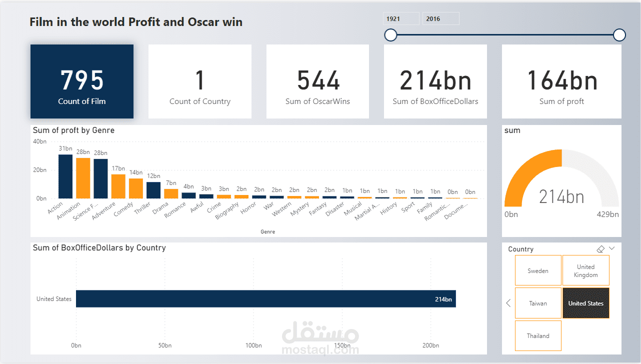Select the Sum of OscarWins card

pos(317,81)
